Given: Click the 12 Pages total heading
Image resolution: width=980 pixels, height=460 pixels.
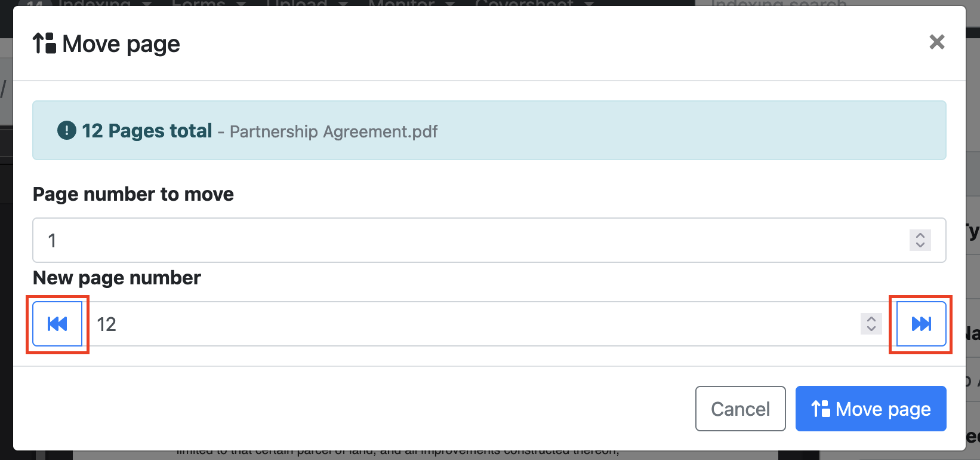Looking at the screenshot, I should [x=147, y=131].
